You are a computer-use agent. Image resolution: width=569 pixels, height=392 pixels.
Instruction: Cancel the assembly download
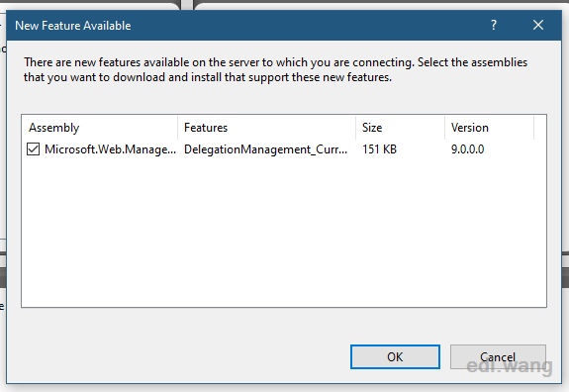click(498, 356)
